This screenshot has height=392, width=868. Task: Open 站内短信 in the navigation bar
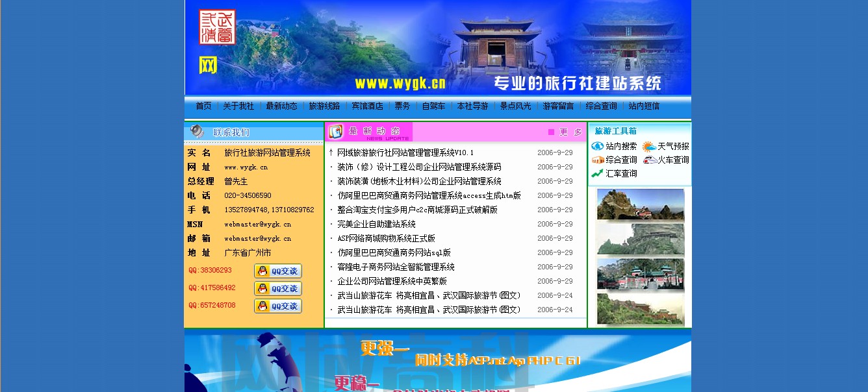(644, 106)
